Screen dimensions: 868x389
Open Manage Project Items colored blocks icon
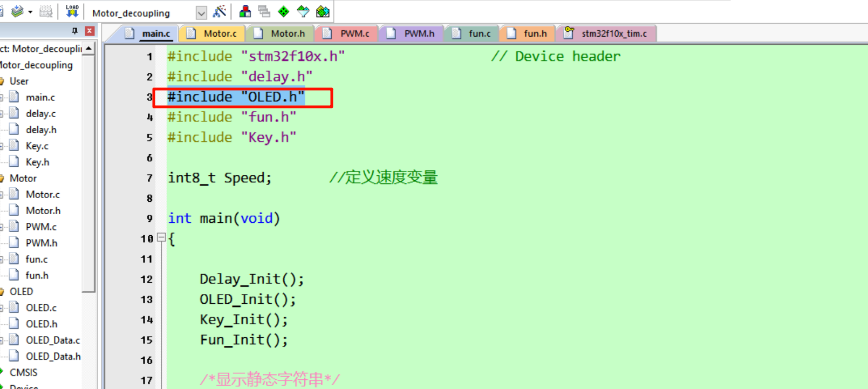point(245,11)
